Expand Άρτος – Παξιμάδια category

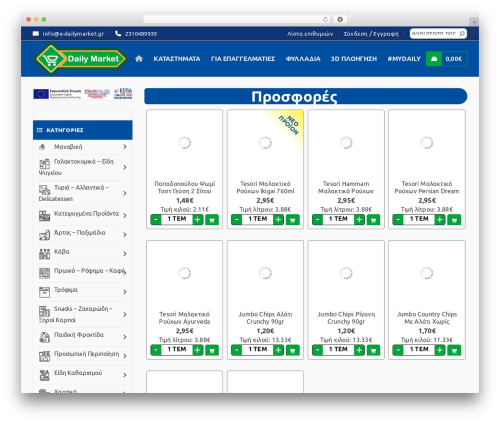(x=125, y=235)
